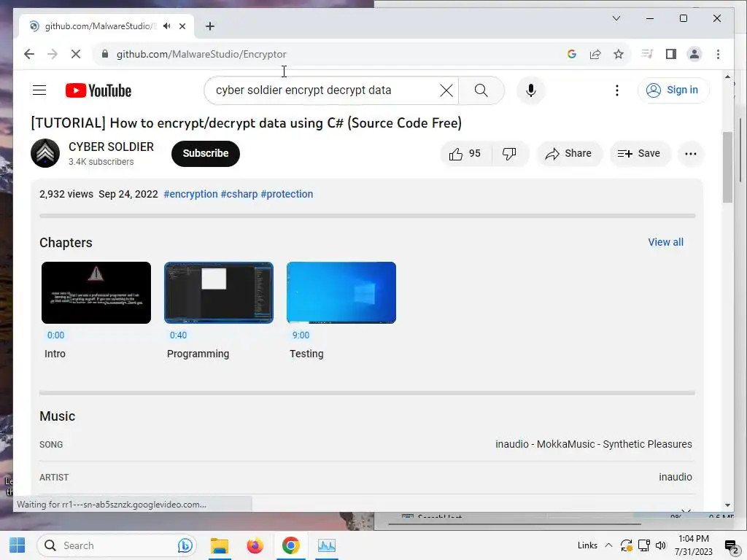Viewport: 747px width, 560px height.
Task: Open the tab search dropdown chevron
Action: (616, 18)
